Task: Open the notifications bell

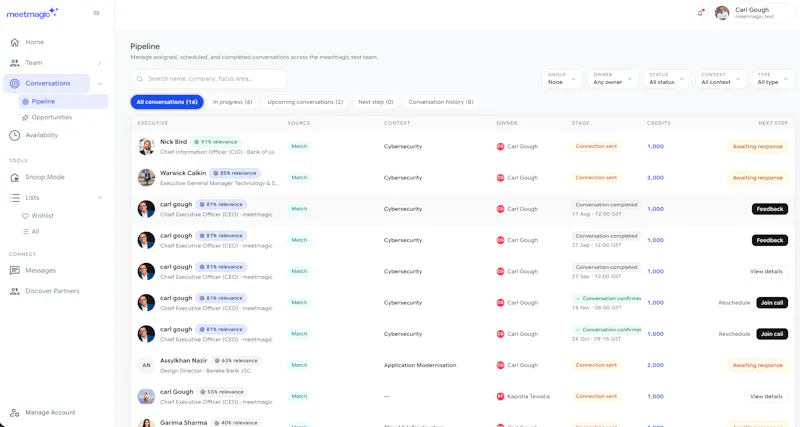Action: point(701,13)
